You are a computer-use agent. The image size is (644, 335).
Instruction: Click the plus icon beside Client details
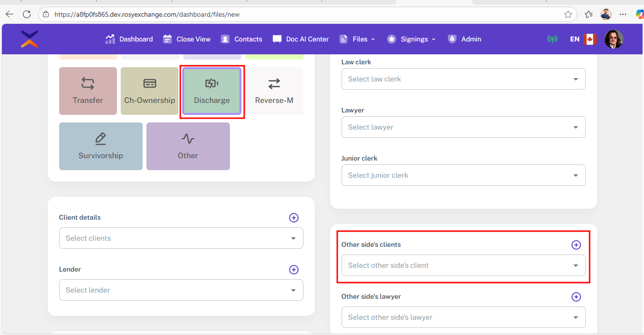[x=294, y=218]
